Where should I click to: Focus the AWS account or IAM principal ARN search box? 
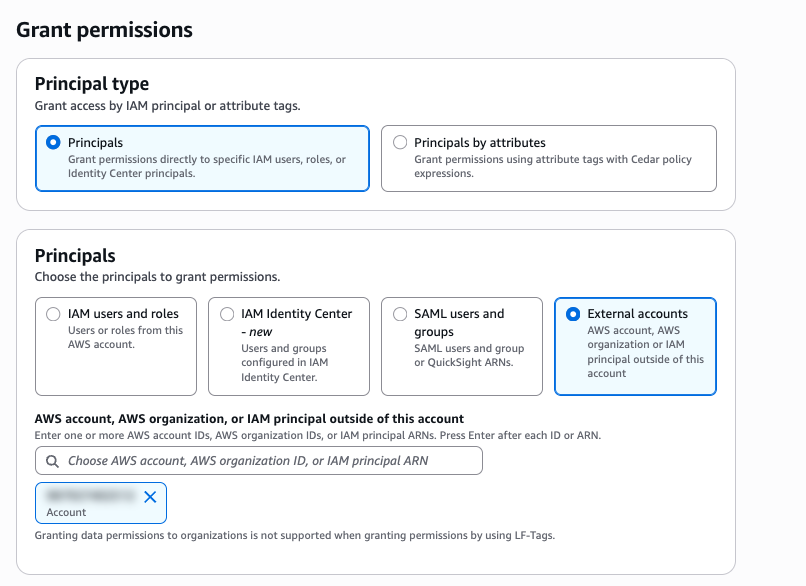coord(270,461)
